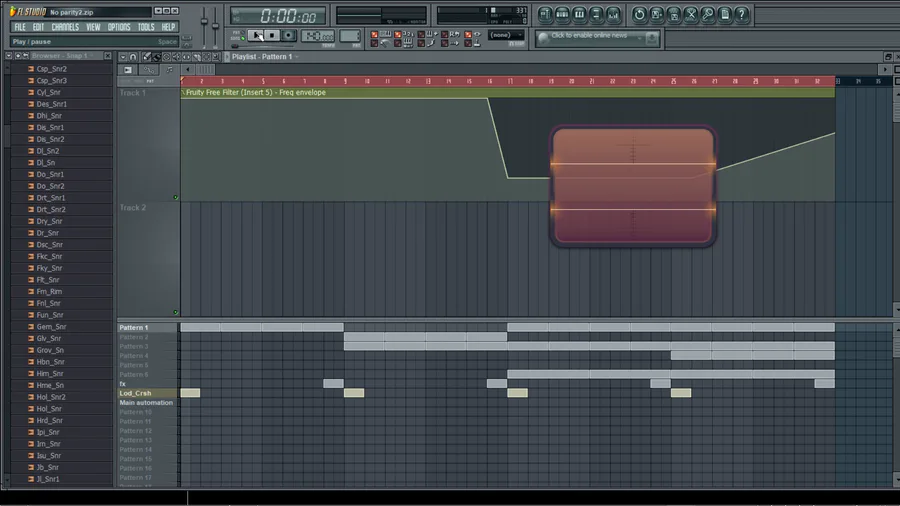Adjust the main pitch slider
Viewport: 900px width, 506px height.
215,25
